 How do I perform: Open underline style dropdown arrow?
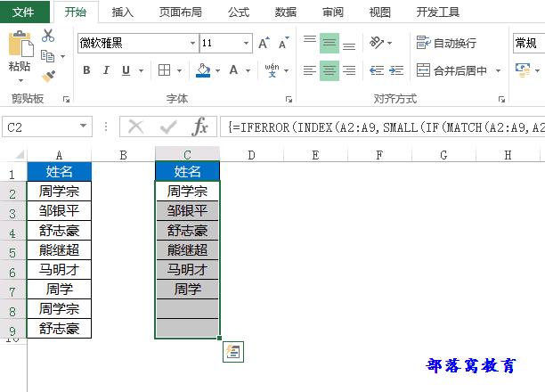(141, 70)
